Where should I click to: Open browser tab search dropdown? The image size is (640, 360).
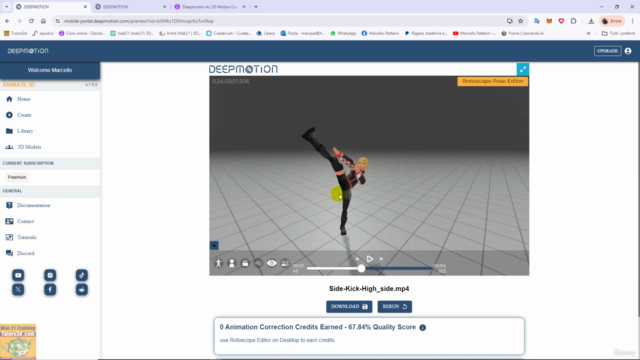(7, 7)
